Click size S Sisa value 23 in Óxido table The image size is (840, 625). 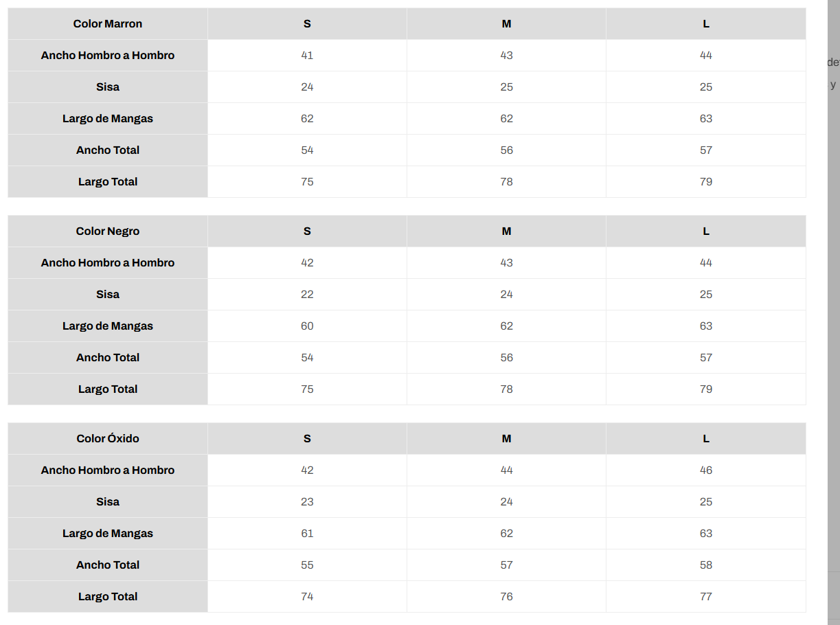(307, 502)
